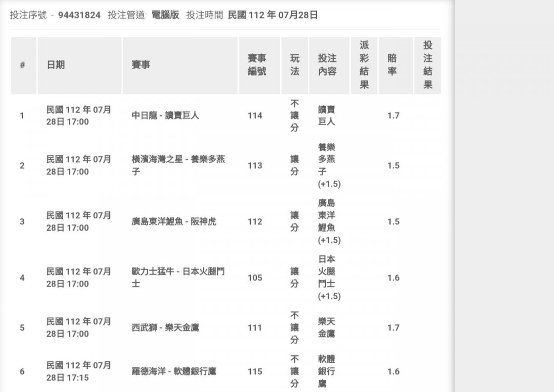554x392 pixels.
Task: Click the 電腦版 betting channel text
Action: point(165,15)
